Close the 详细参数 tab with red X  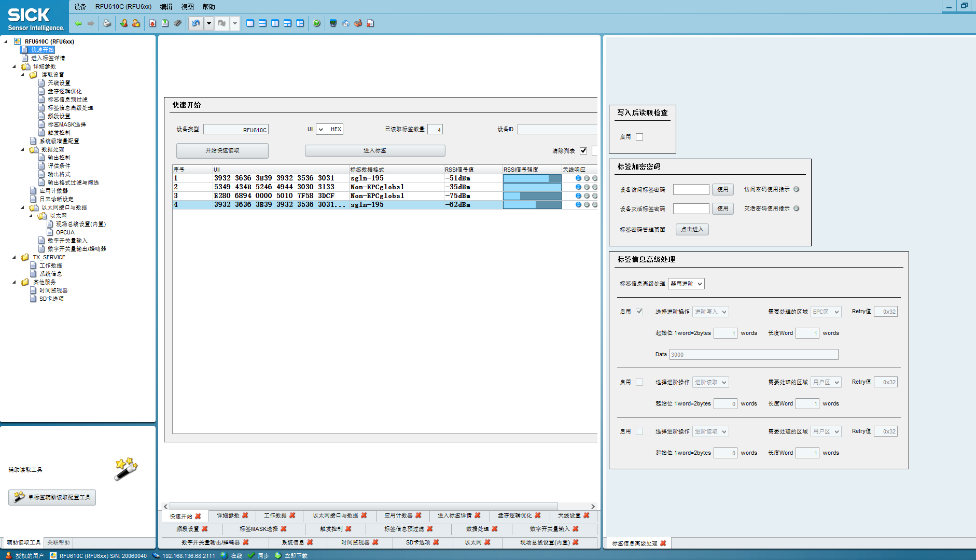coord(245,515)
